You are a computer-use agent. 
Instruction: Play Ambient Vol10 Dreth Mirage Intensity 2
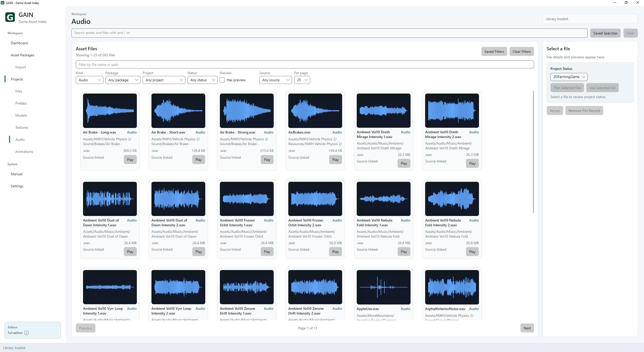pos(472,163)
